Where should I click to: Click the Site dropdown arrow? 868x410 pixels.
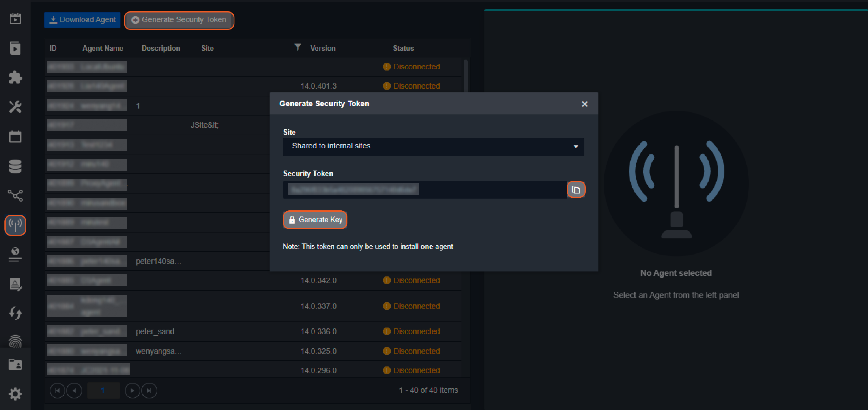575,147
